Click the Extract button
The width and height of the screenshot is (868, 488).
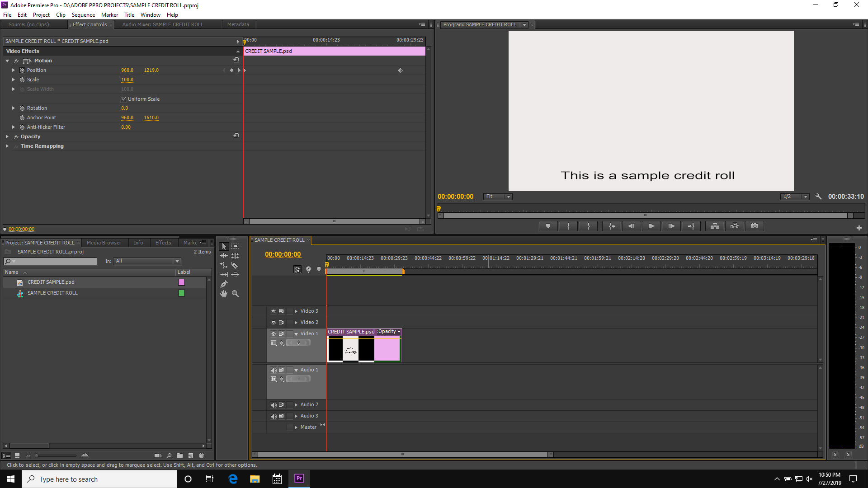(x=735, y=226)
